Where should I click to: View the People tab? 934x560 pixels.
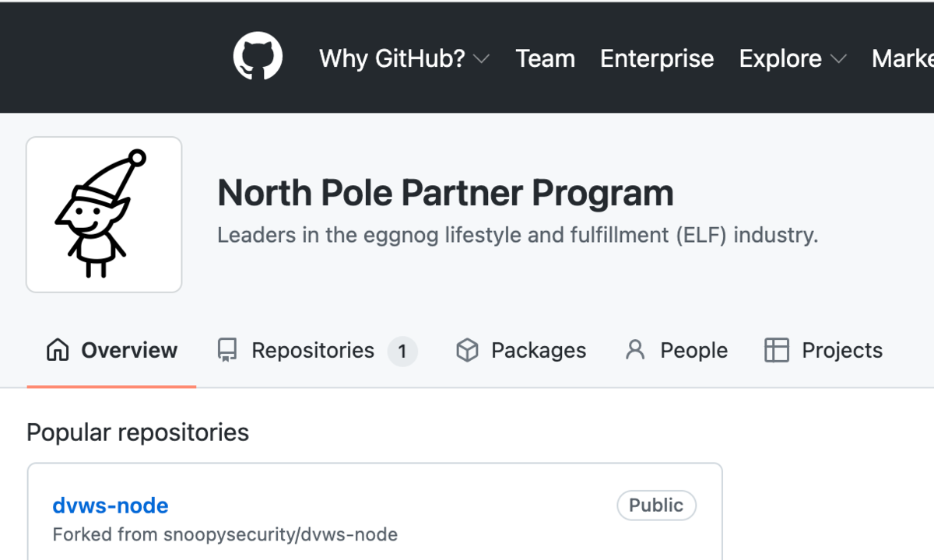[676, 351]
